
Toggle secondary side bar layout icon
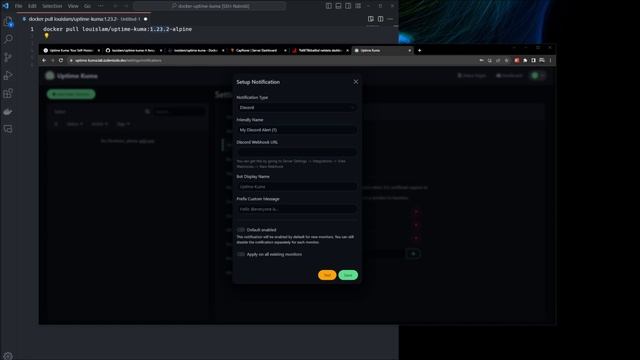[x=348, y=6]
